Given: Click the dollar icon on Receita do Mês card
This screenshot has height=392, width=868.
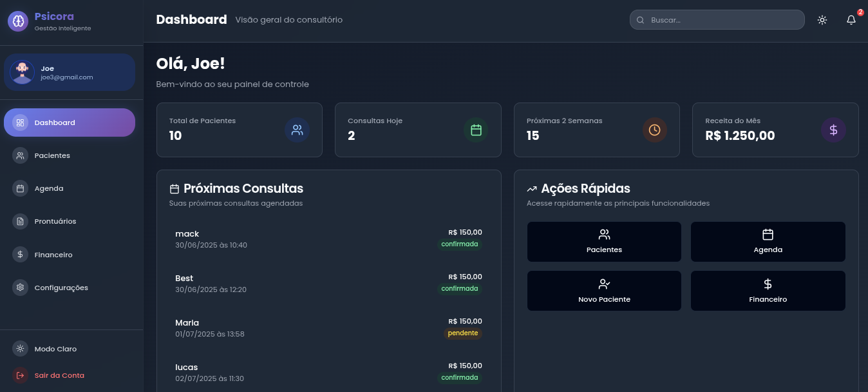Looking at the screenshot, I should (833, 130).
